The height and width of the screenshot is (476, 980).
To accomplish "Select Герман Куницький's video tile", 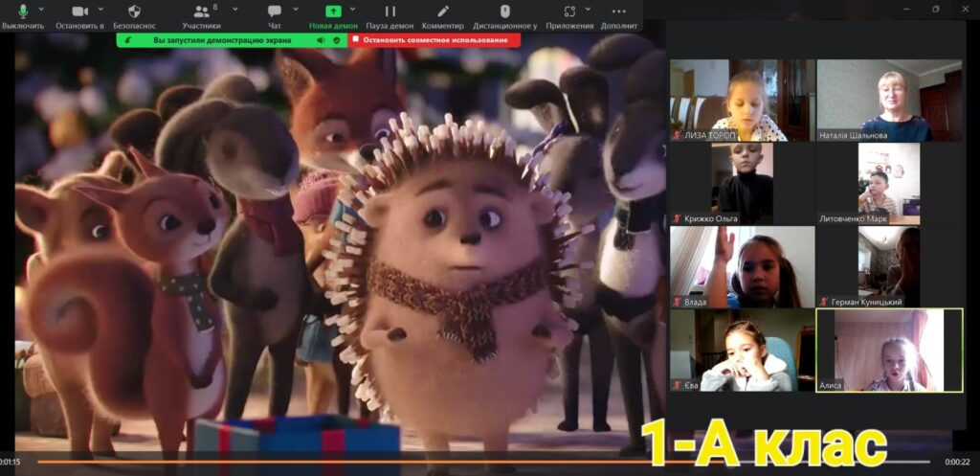I will pos(889,266).
